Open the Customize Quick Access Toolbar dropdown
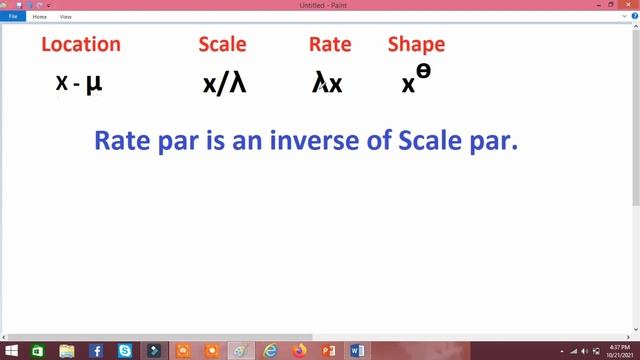 point(49,6)
